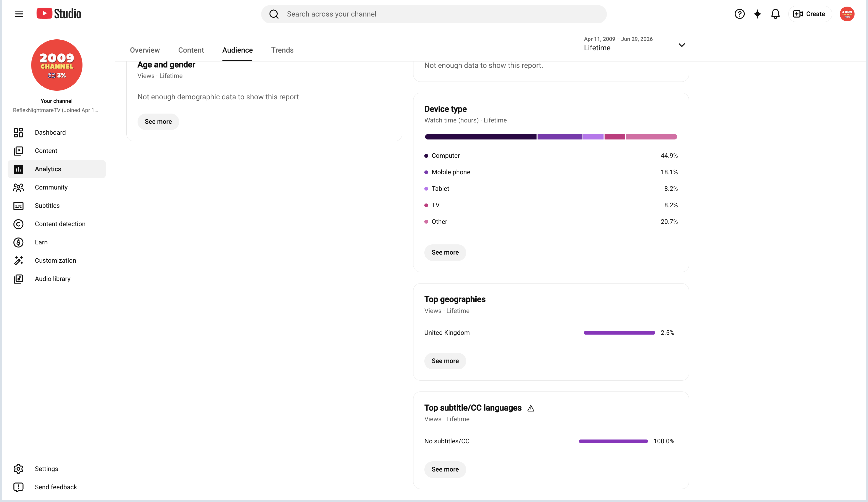
Task: Click See more under Top geographies
Action: pyautogui.click(x=445, y=361)
